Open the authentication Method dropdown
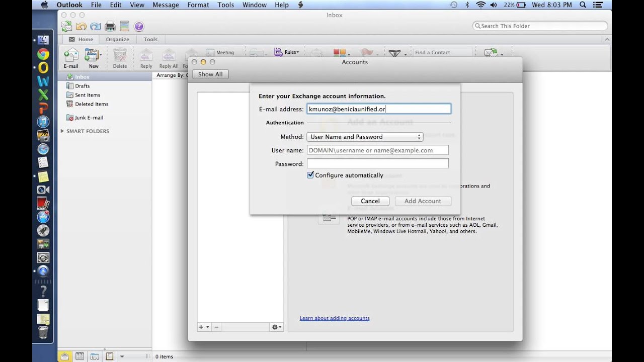This screenshot has height=362, width=644. 365,137
